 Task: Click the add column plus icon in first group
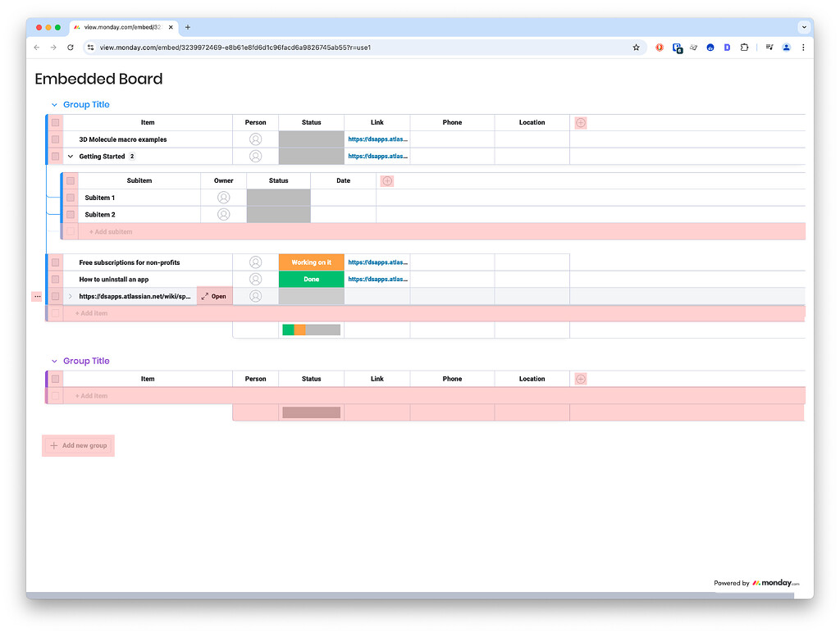click(580, 121)
